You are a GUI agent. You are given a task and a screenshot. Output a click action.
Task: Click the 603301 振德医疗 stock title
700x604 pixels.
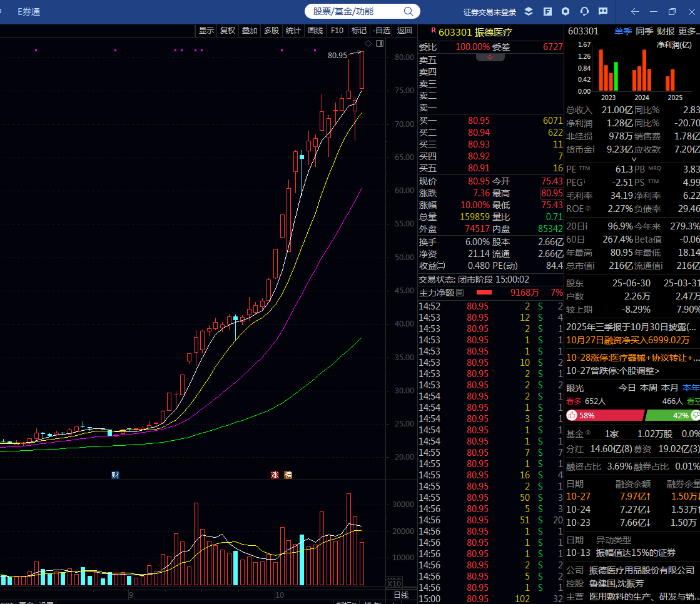(x=475, y=32)
